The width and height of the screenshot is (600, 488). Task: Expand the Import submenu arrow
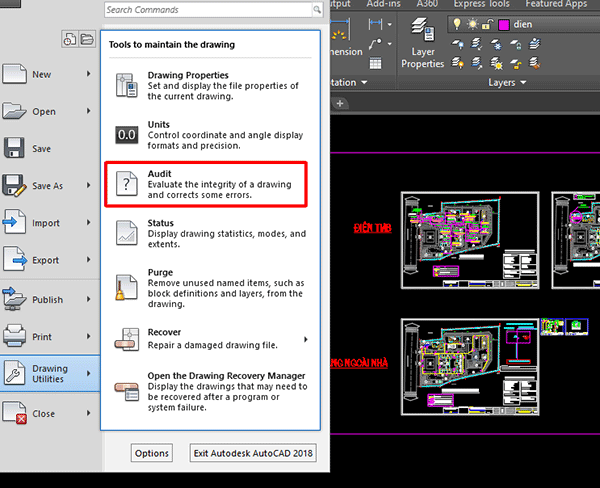click(x=88, y=222)
